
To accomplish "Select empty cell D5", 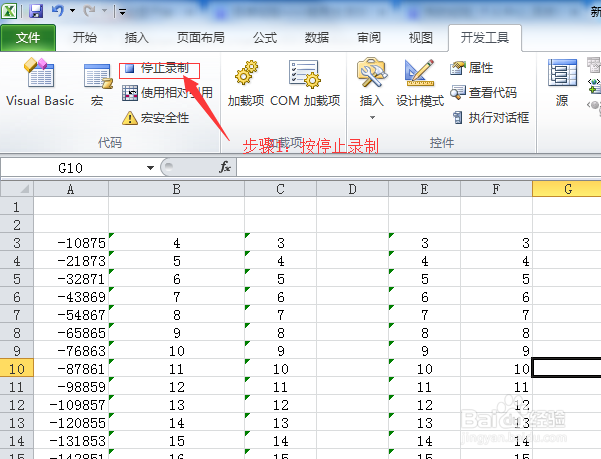I will (353, 279).
